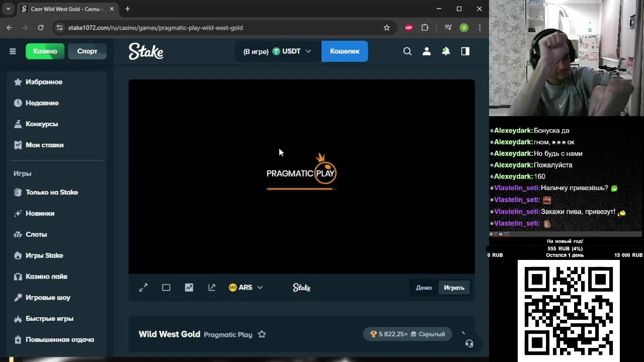This screenshot has height=362, width=644.
Task: Open Chrome three-dot menu
Action: 479,28
